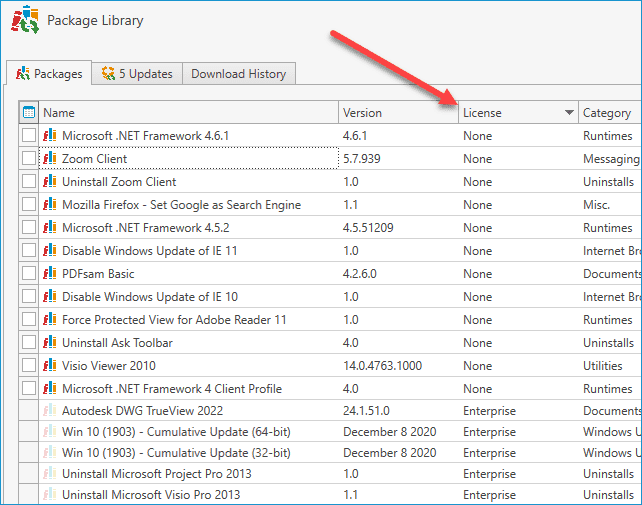
Task: Sort by the Name column header
Action: click(189, 112)
